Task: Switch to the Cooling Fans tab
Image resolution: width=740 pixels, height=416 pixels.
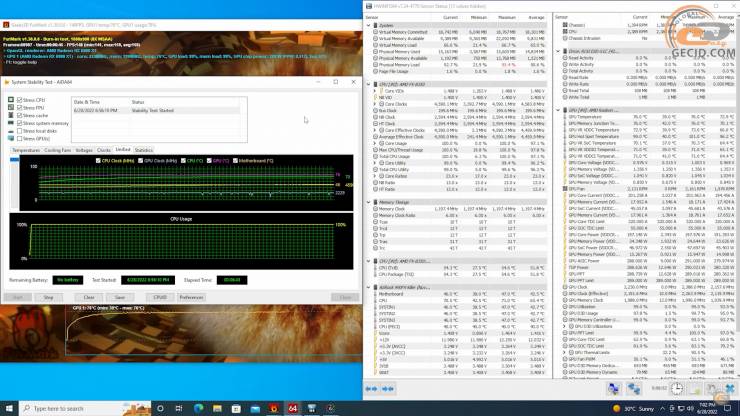Action: (58, 150)
